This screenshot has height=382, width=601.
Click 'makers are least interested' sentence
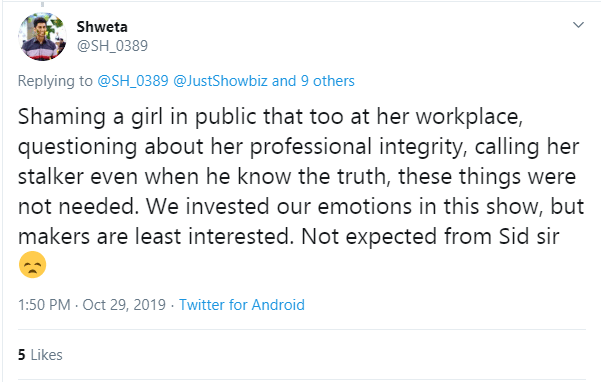click(x=156, y=236)
